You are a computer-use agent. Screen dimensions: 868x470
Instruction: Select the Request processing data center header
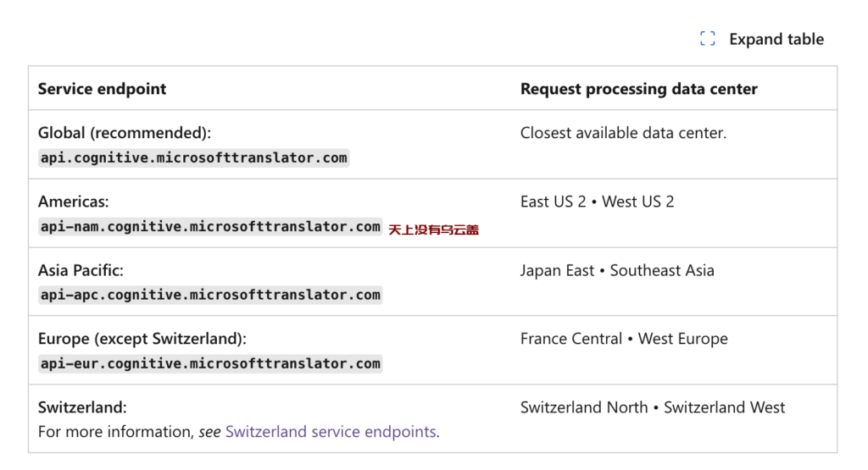tap(639, 88)
